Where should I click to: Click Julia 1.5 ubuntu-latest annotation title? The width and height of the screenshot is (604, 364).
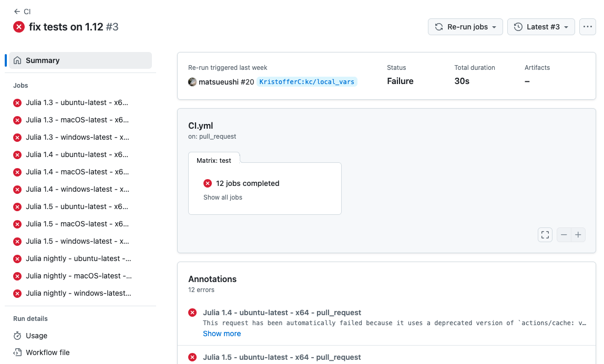coord(282,357)
